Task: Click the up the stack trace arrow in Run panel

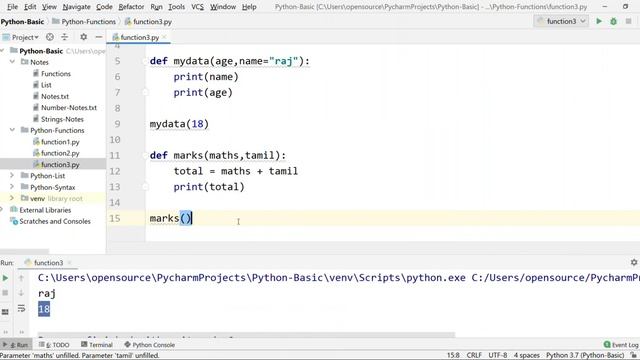Action: 21,278
